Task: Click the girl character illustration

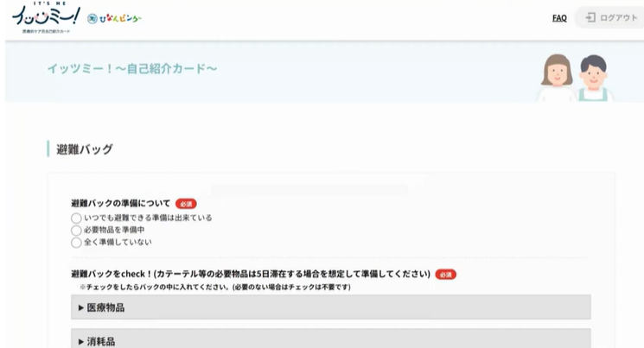Action: click(557, 78)
